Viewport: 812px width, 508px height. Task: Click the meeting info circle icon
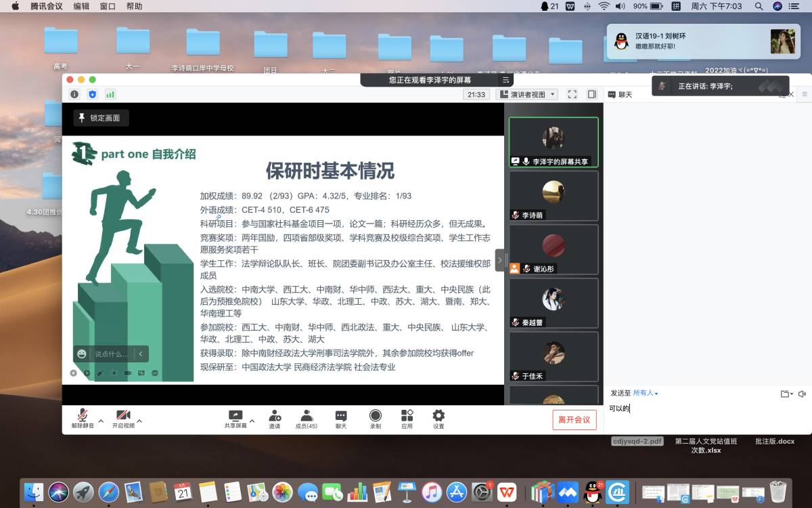[x=74, y=94]
